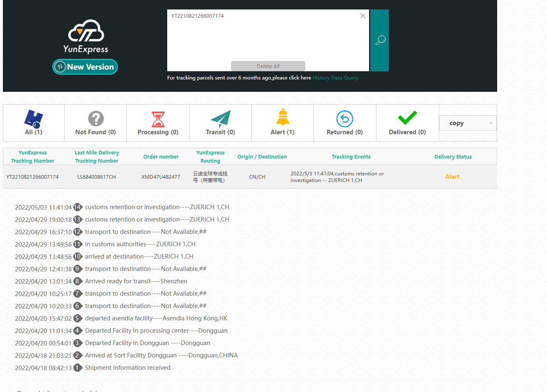Click the Tracking Events column header
Screen dimensions: 547x392
coord(351,157)
